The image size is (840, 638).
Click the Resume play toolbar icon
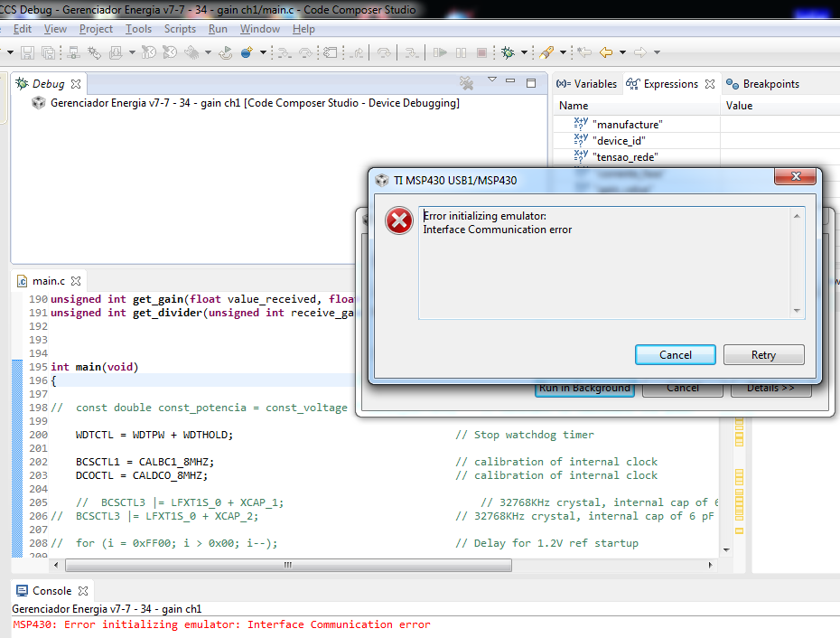(x=440, y=52)
